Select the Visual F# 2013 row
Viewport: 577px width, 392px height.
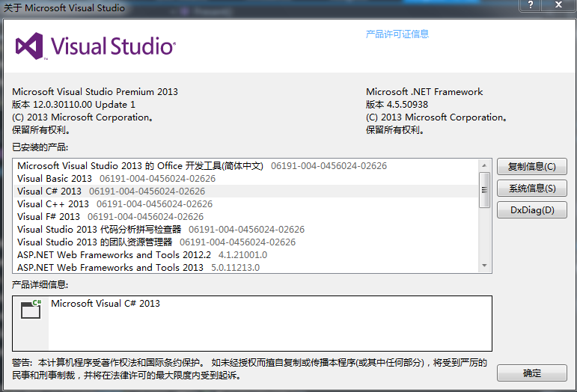(x=245, y=217)
